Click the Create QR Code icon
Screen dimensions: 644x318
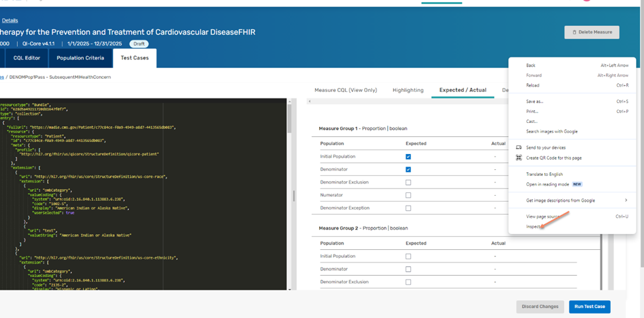tap(519, 158)
